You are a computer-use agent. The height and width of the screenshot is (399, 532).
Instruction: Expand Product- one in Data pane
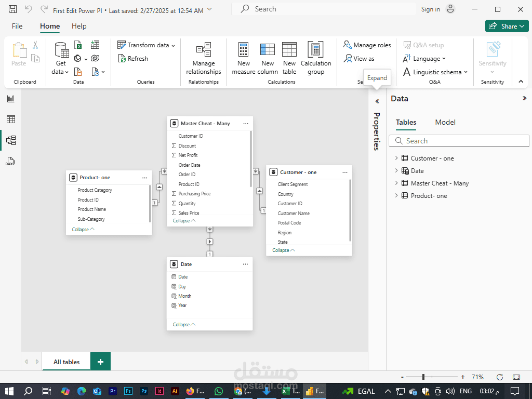396,195
